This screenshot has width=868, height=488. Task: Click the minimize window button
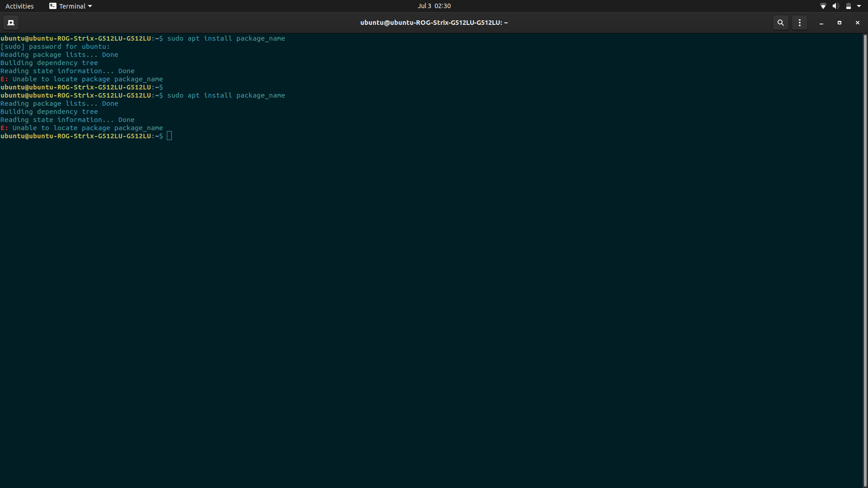click(x=821, y=23)
